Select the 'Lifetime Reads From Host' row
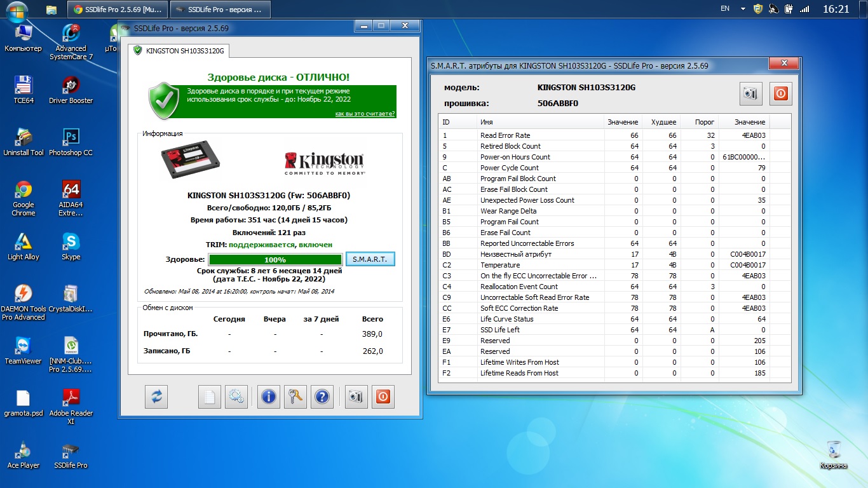Screen dimensions: 868x488 tap(614, 373)
